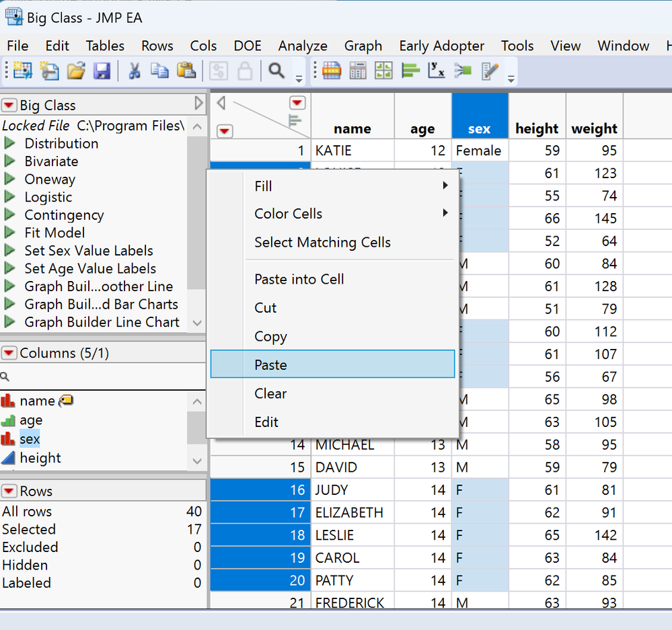
Task: Click the four-panel grid toolbar icon
Action: click(x=383, y=71)
